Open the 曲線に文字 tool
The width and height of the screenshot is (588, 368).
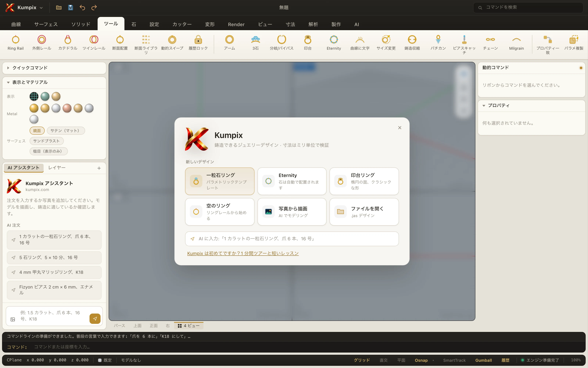360,43
